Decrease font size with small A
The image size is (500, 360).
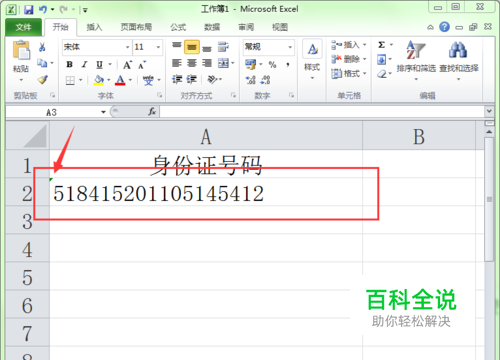[142, 65]
